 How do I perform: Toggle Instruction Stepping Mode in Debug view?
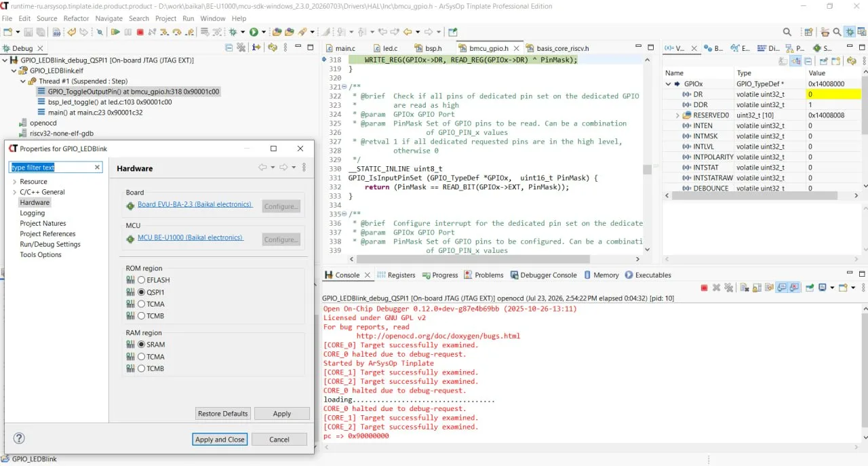pos(256,47)
